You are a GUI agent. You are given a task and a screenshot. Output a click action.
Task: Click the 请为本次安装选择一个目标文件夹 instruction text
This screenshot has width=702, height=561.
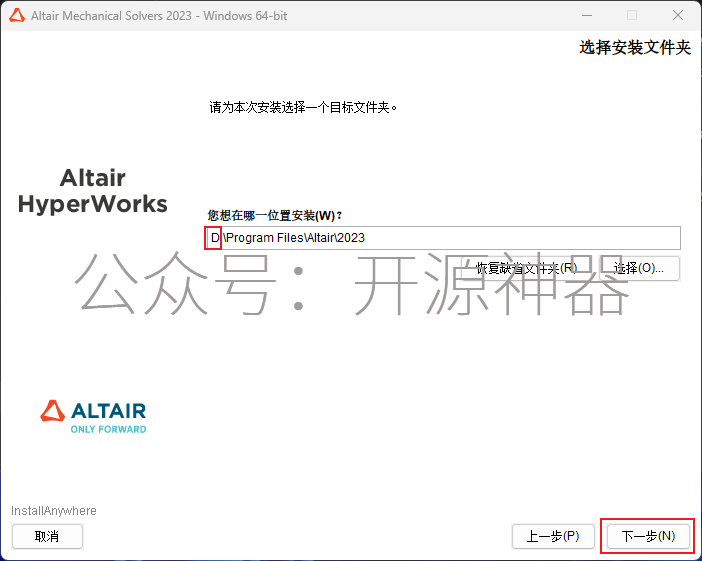click(x=303, y=107)
